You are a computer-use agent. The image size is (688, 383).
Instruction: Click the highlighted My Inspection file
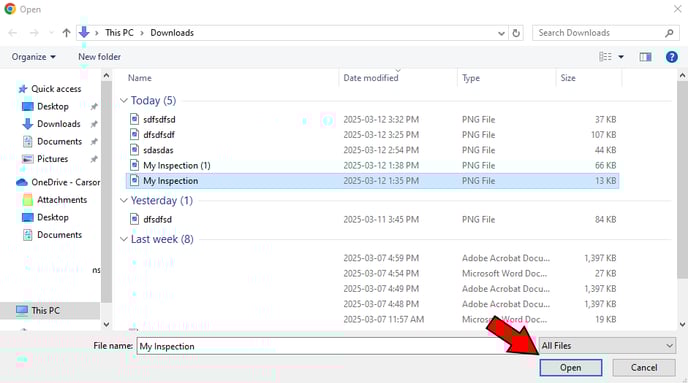(x=372, y=181)
